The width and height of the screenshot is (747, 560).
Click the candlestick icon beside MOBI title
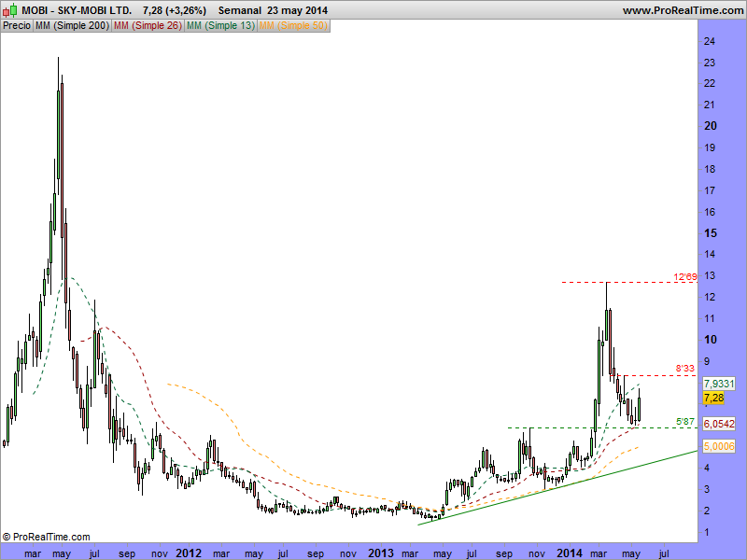[x=10, y=10]
